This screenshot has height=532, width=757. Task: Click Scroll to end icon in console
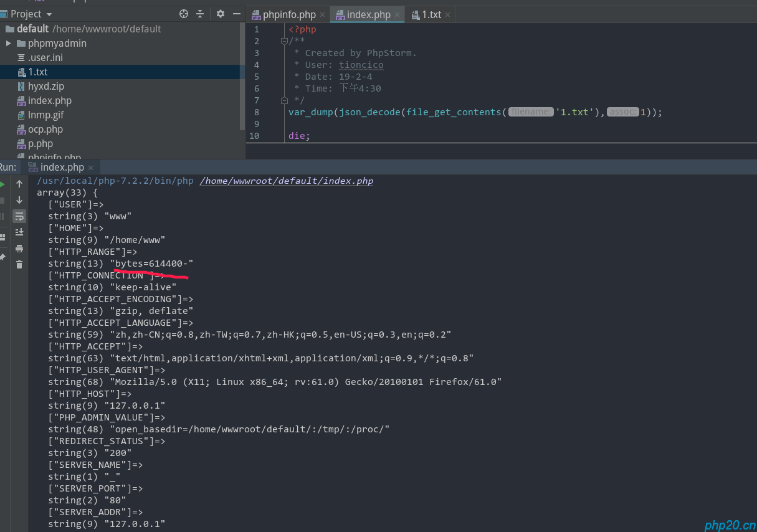pyautogui.click(x=19, y=232)
